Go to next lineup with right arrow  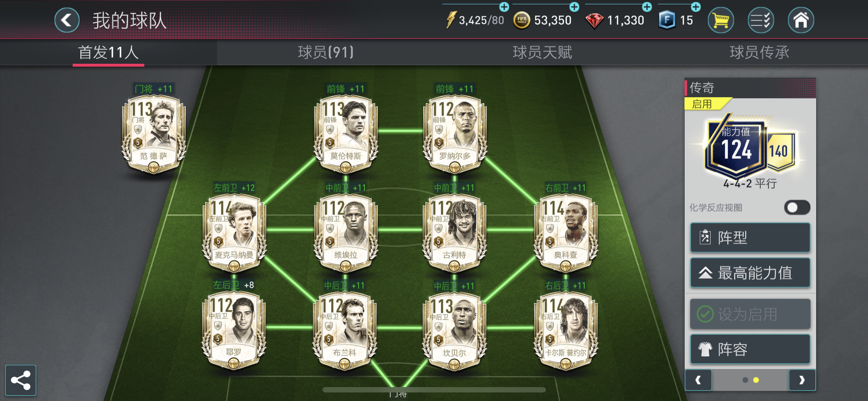[x=802, y=380]
